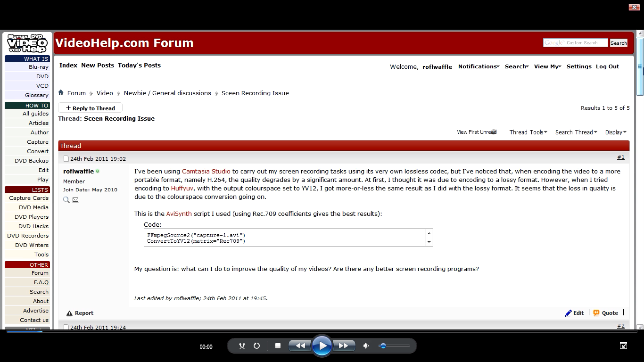Open Capture Cards in sidebar

29,198
